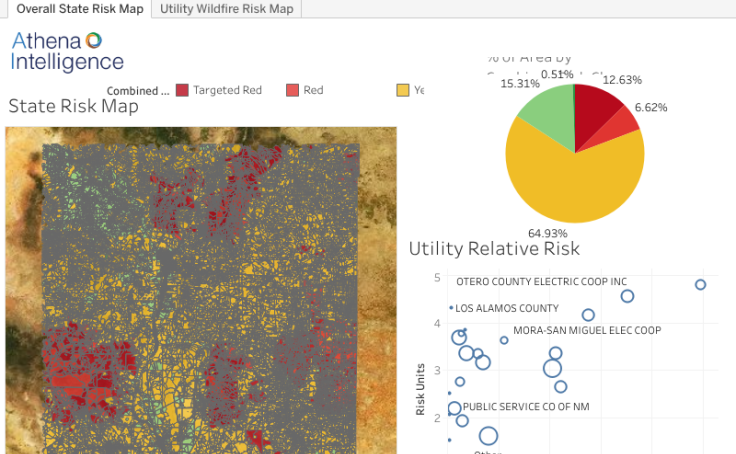Select the Overall State Risk Map tab
This screenshot has width=736, height=454.
point(76,9)
